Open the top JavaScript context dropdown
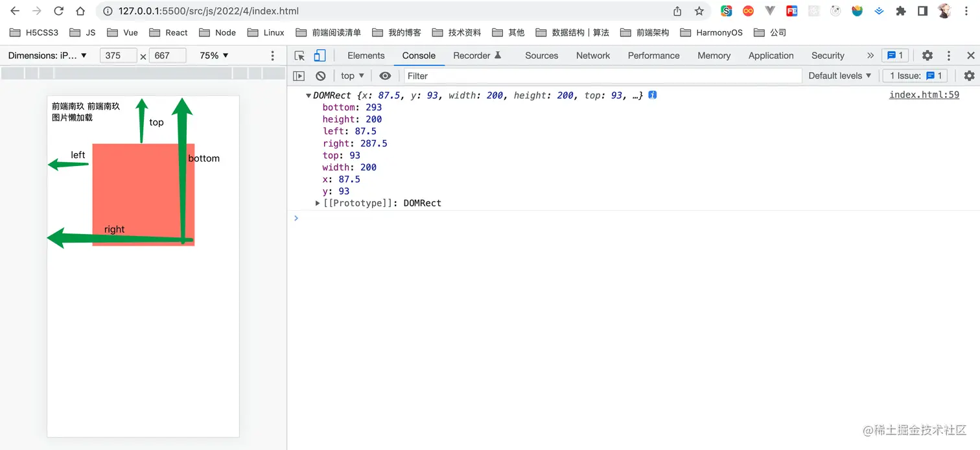This screenshot has height=450, width=980. 353,76
